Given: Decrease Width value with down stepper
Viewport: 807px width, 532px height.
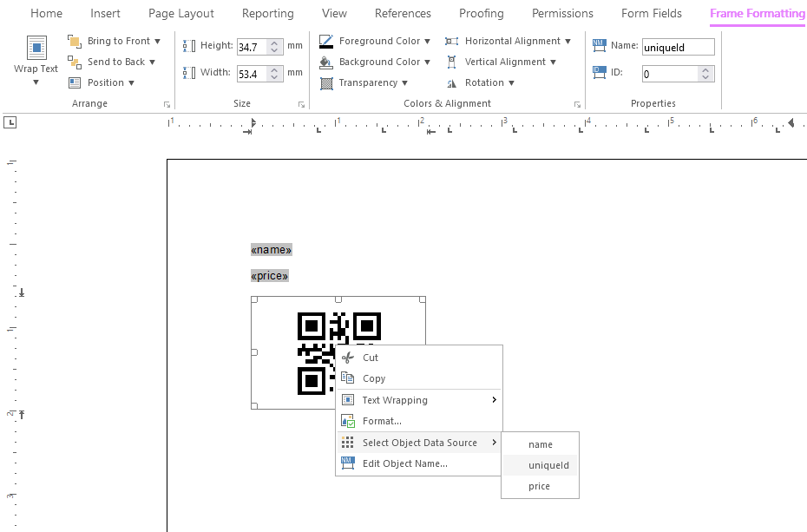Looking at the screenshot, I should 274,77.
